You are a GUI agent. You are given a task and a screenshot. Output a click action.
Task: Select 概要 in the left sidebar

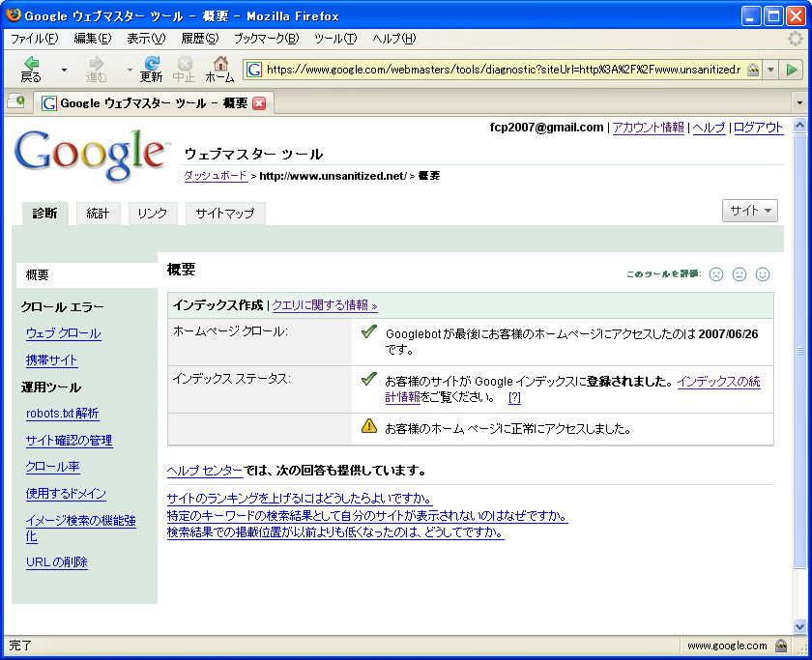pos(87,274)
